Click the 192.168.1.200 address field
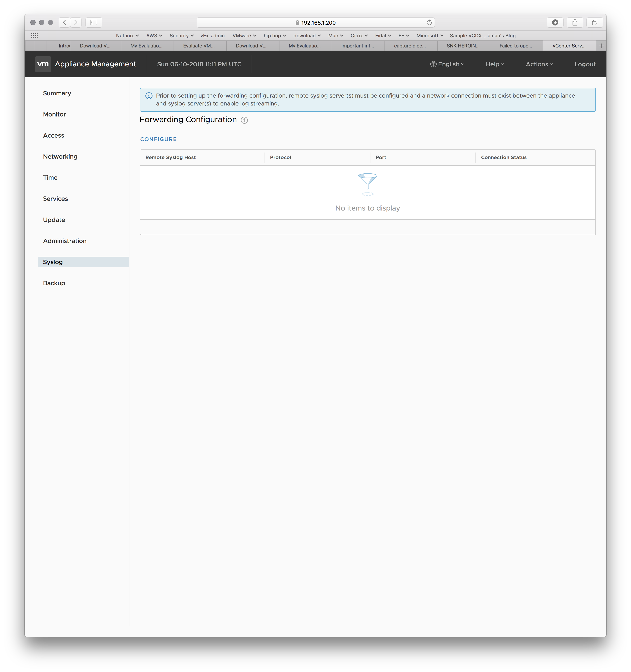This screenshot has width=631, height=672. coord(315,23)
